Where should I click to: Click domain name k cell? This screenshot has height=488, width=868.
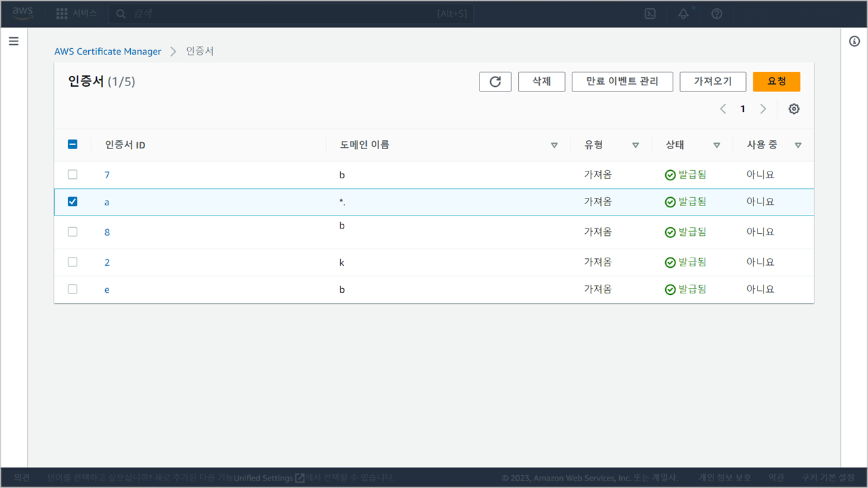342,262
